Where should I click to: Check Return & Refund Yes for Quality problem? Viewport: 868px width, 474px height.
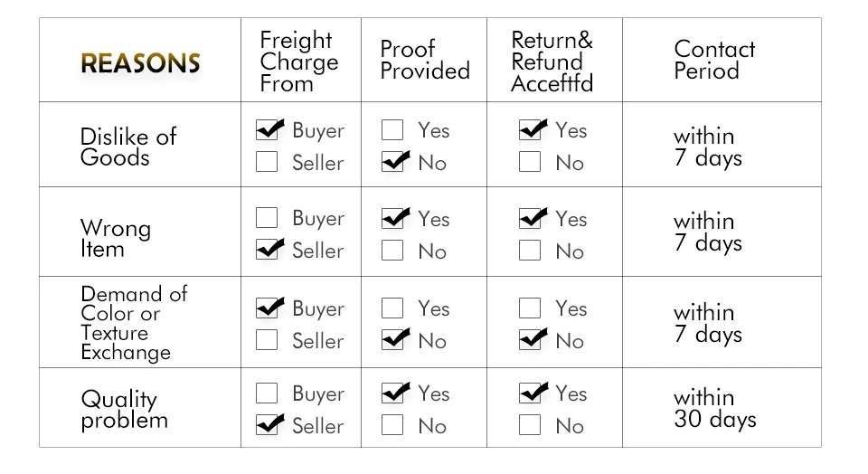[530, 393]
